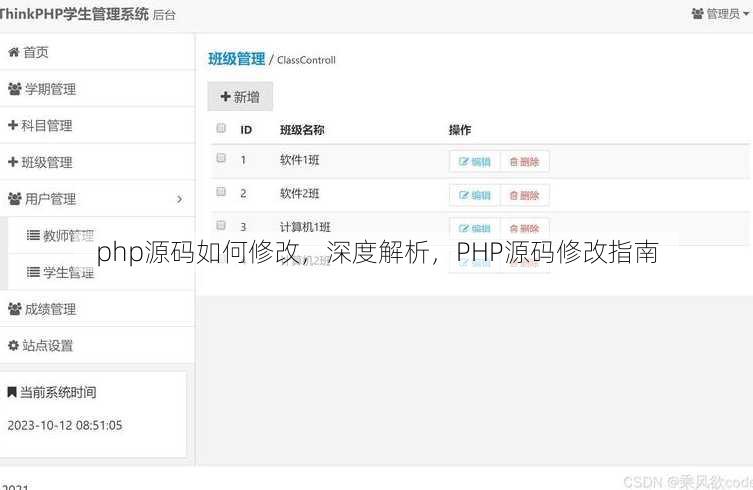The height and width of the screenshot is (490, 753).
Task: Click 删除 button for 软件2班
Action: (524, 195)
